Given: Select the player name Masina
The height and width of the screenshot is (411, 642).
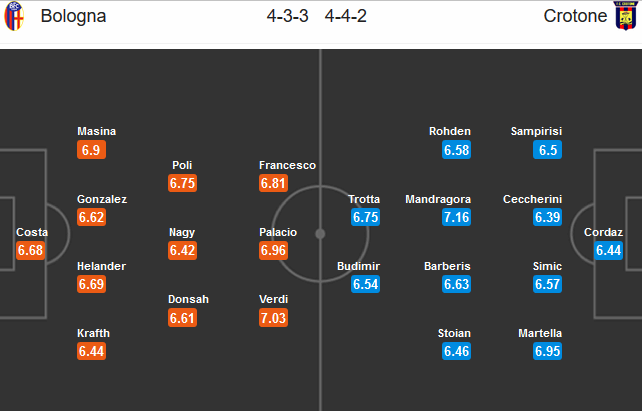Looking at the screenshot, I should tap(97, 131).
